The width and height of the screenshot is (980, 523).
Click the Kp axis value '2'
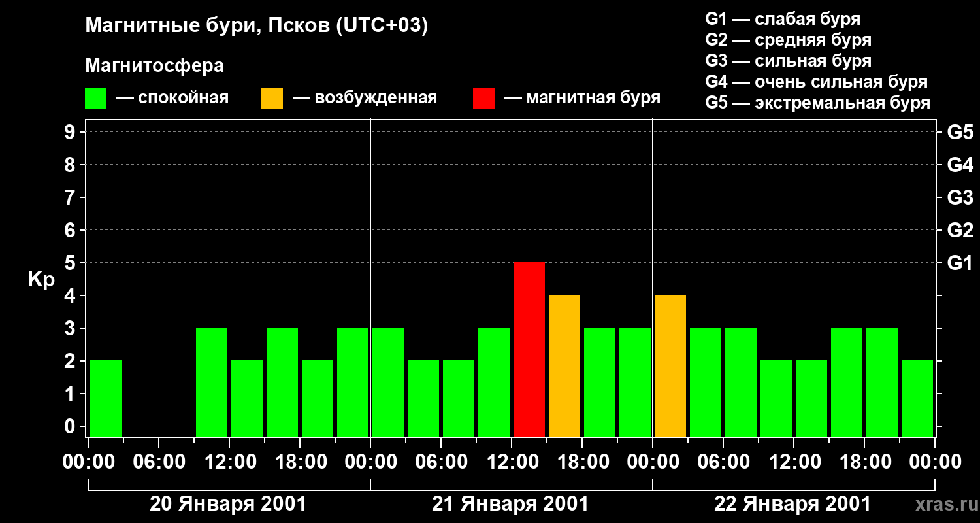coord(71,361)
